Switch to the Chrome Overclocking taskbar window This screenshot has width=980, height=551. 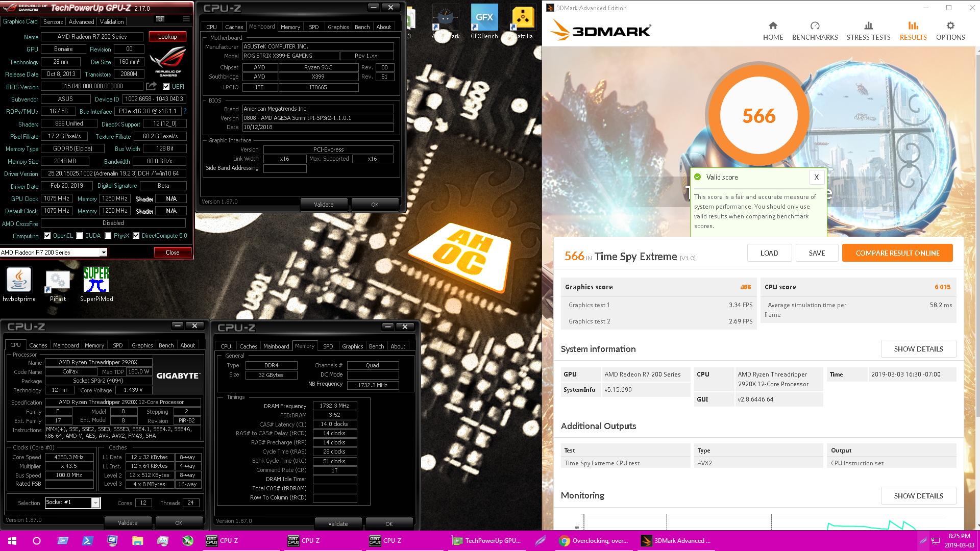[593, 541]
